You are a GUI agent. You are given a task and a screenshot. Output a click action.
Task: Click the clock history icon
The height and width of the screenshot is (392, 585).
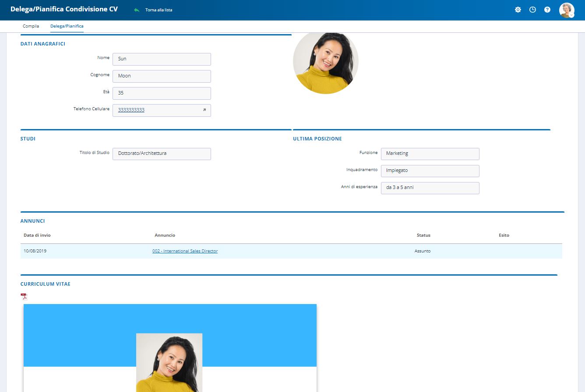tap(532, 10)
